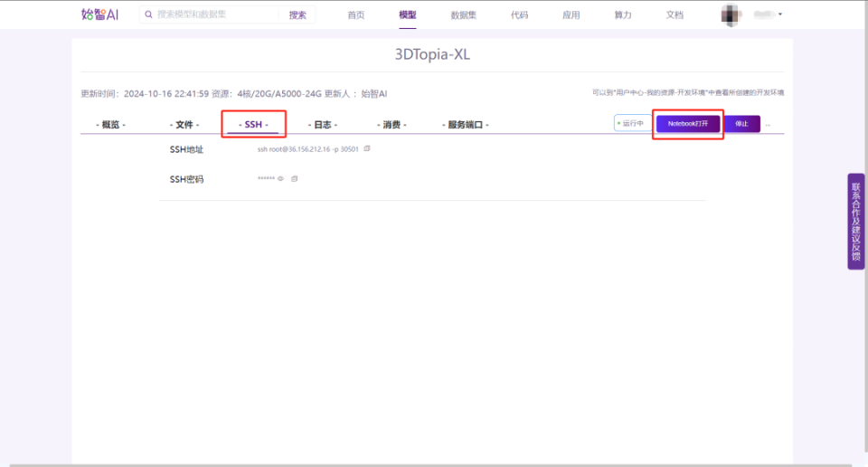Viewport: 868px width, 467px height.
Task: Click the Notebook打开 button
Action: click(x=688, y=123)
